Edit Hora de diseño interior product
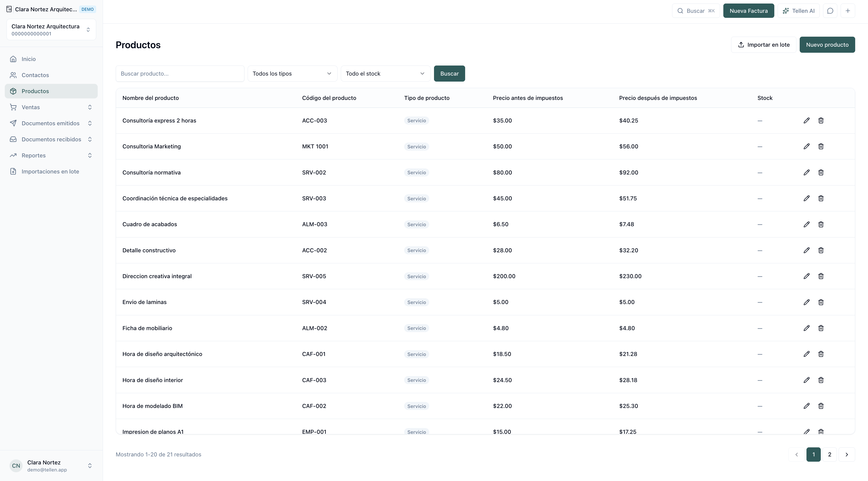This screenshot has height=481, width=868. (806, 380)
